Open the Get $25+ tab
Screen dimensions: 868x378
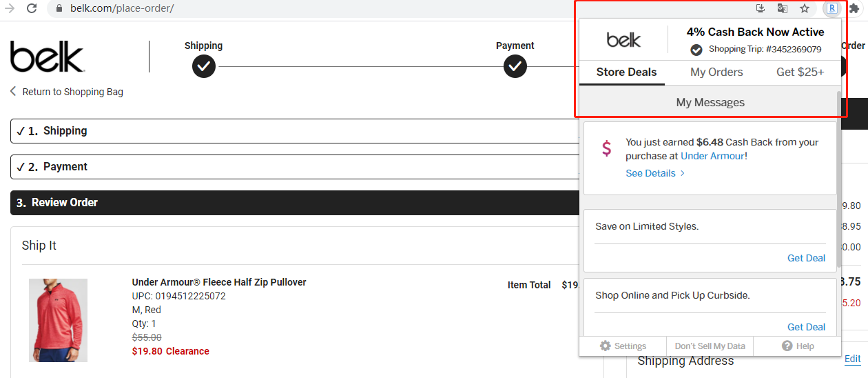pos(800,72)
